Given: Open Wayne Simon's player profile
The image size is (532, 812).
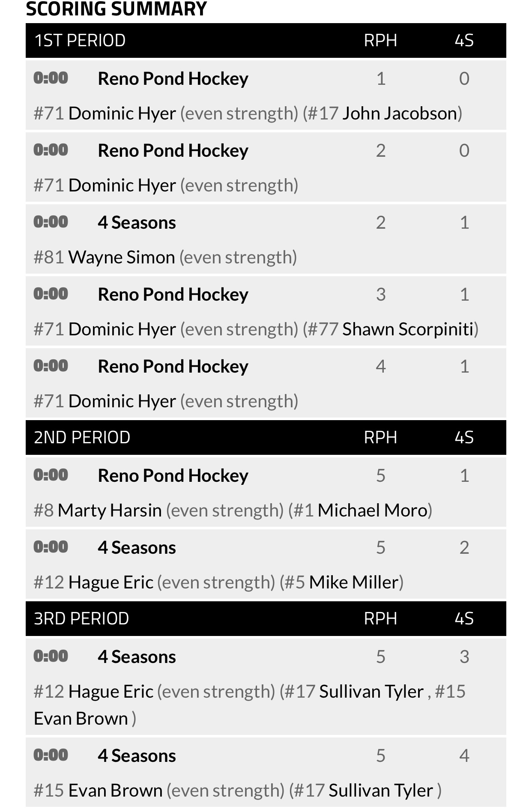Looking at the screenshot, I should (x=122, y=257).
